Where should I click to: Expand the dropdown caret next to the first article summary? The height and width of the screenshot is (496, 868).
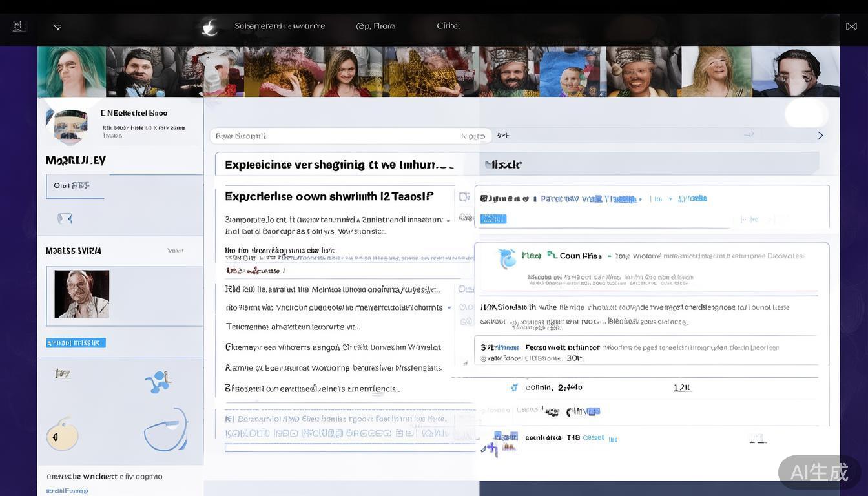[448, 220]
